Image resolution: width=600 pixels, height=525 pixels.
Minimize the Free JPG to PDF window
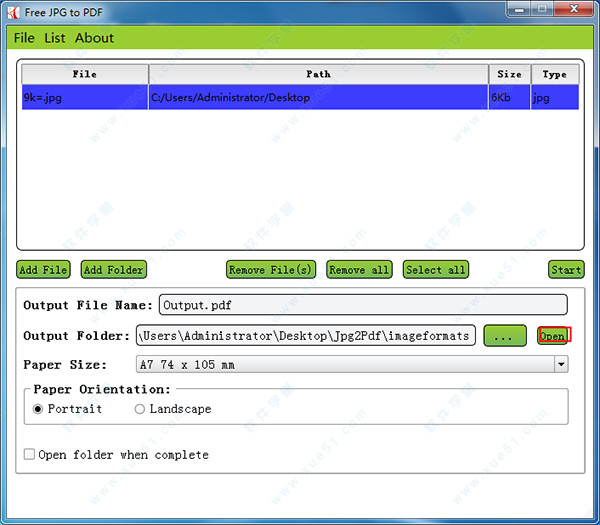[519, 9]
